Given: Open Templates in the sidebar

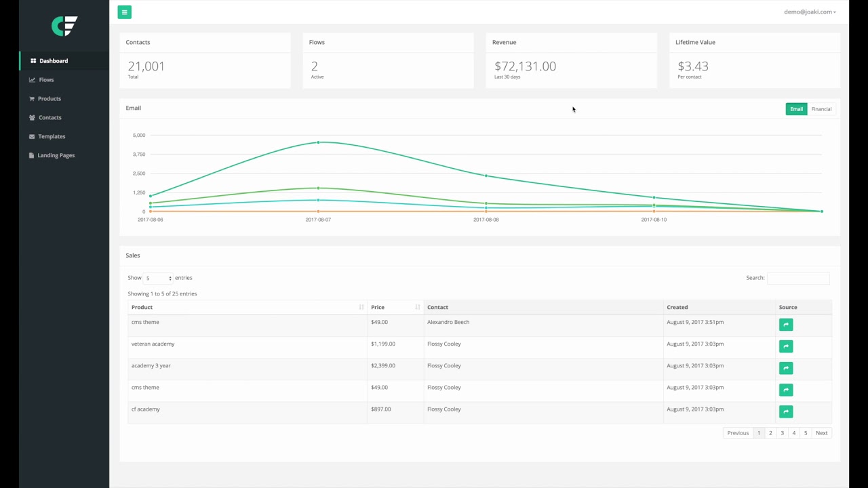Looking at the screenshot, I should coord(64,137).
